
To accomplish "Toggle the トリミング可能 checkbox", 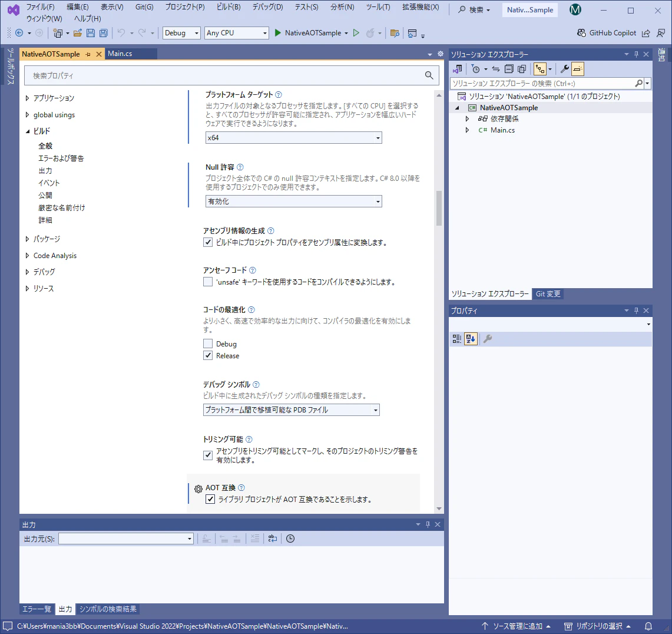I will 208,455.
